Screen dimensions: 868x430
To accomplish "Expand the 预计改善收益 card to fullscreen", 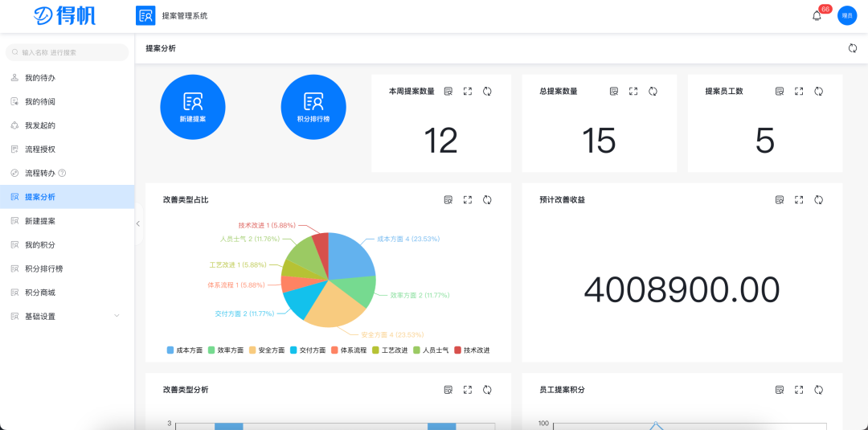I will (799, 200).
